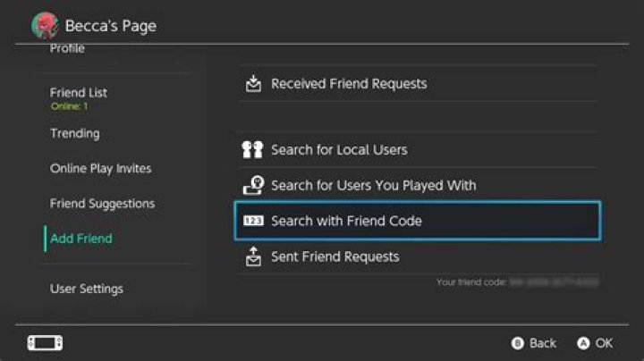644x361 pixels.
Task: Click the Switch console controller icon
Action: tap(46, 343)
